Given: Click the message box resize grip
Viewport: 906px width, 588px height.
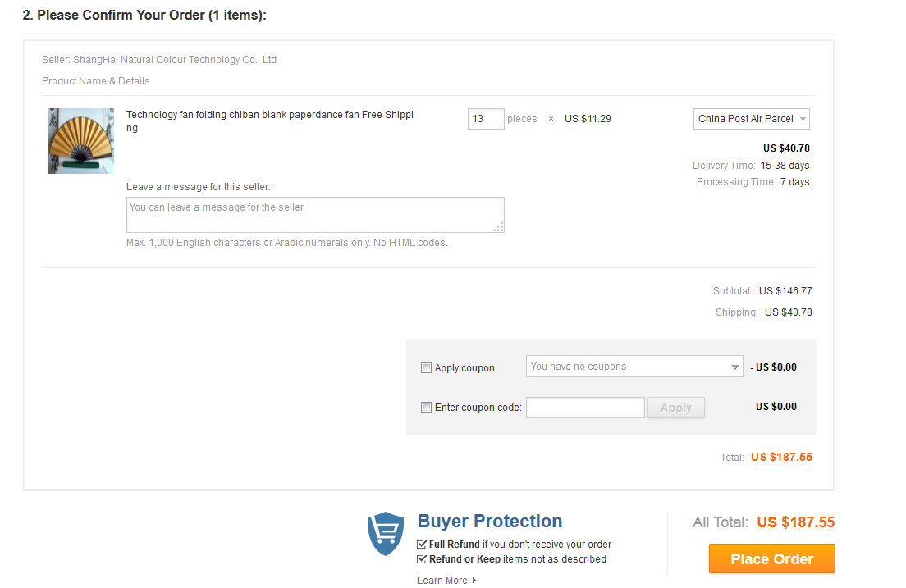Looking at the screenshot, I should pos(498,227).
